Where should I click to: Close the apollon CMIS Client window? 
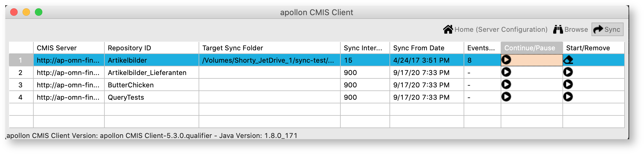coord(14,12)
